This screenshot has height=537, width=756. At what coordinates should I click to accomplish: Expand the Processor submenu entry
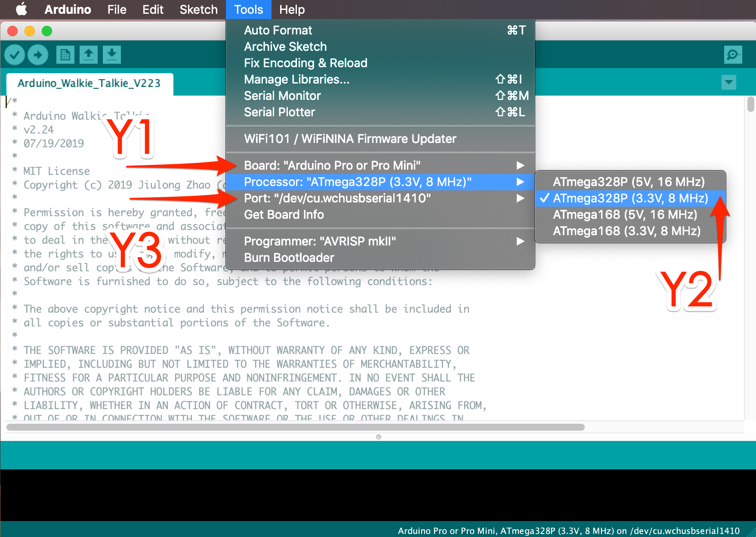tap(380, 182)
